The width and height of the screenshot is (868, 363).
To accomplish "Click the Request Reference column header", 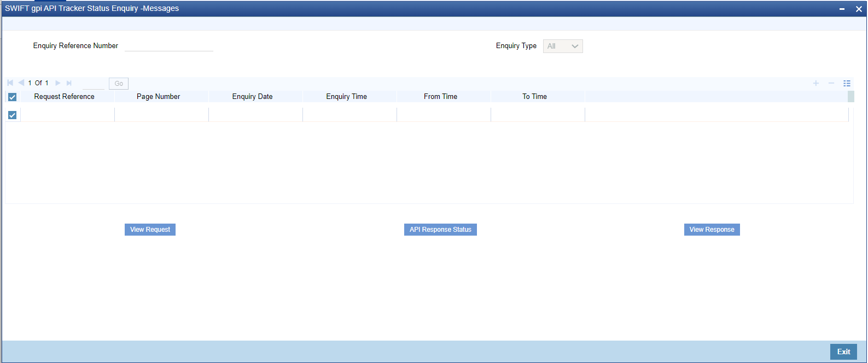I will (65, 97).
